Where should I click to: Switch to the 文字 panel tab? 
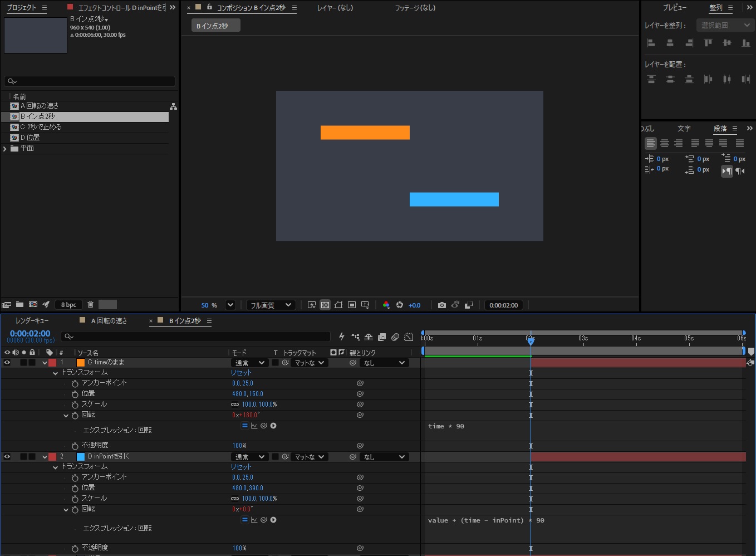(684, 129)
